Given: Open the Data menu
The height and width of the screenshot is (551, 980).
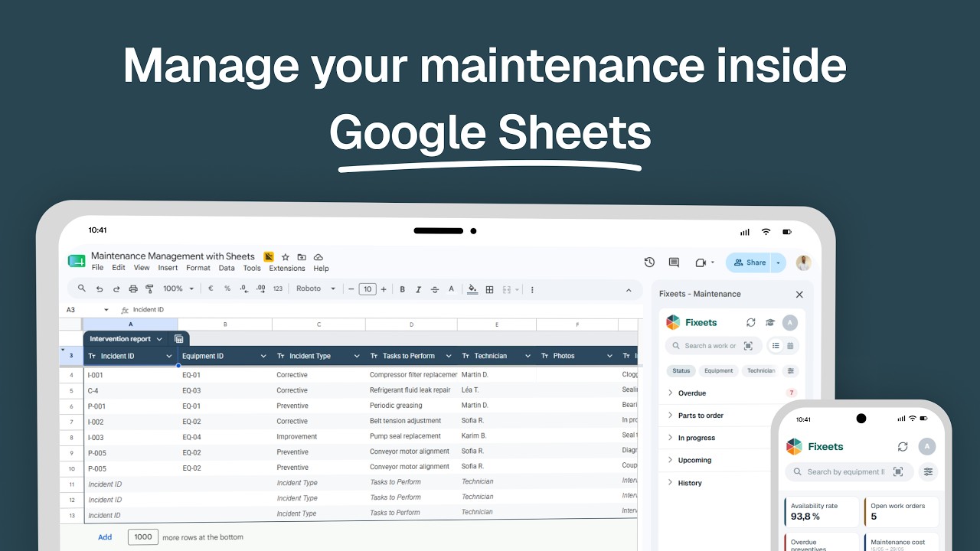Looking at the screenshot, I should (227, 268).
